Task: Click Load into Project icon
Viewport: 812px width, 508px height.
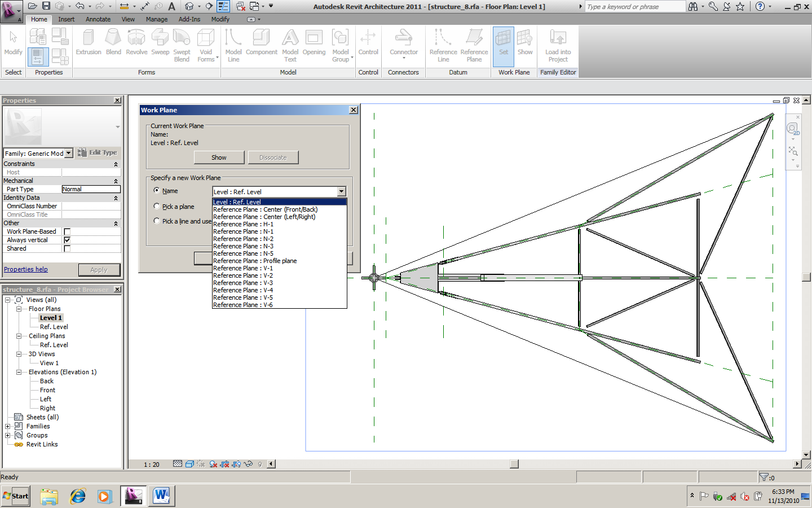Action: (x=558, y=45)
